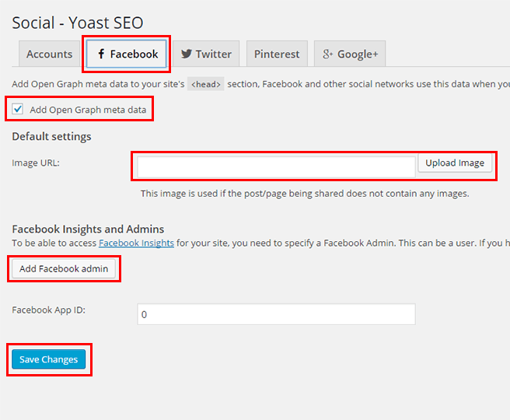This screenshot has height=420, width=510.
Task: Save Changes with the blue button
Action: coord(49,359)
